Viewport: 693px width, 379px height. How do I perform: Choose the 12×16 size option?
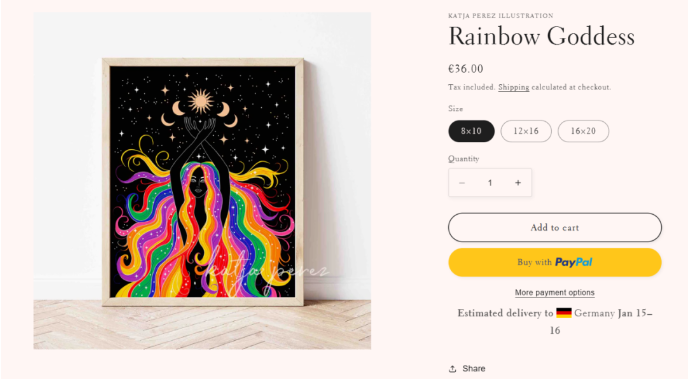click(x=526, y=131)
